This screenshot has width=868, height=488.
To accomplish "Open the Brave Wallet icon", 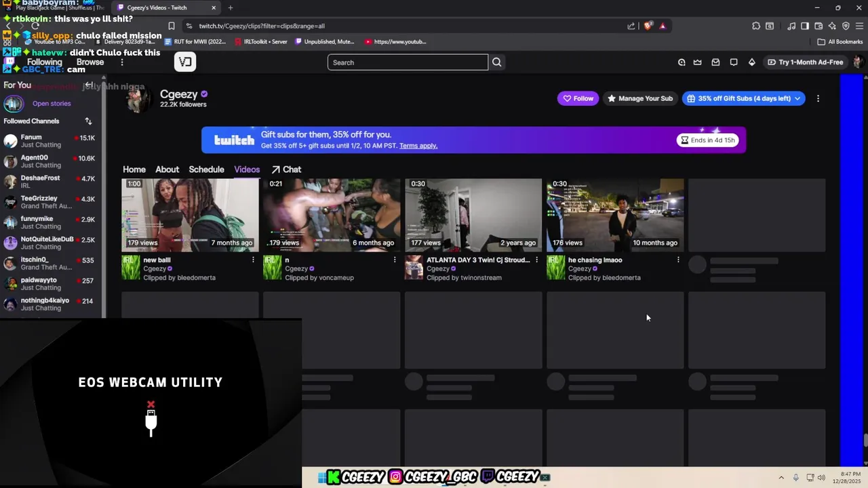I will [818, 26].
